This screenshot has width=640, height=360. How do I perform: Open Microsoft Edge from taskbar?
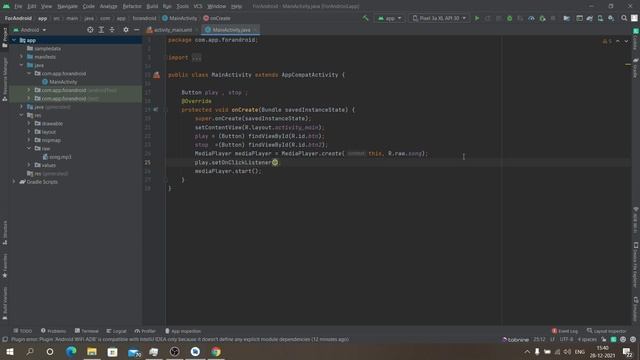71,352
